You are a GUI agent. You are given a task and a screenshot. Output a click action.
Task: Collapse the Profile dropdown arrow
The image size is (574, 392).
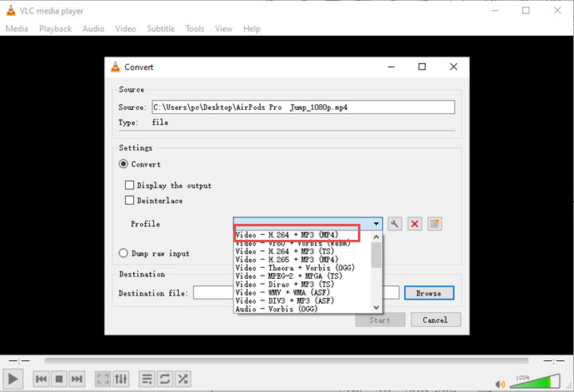click(x=376, y=224)
